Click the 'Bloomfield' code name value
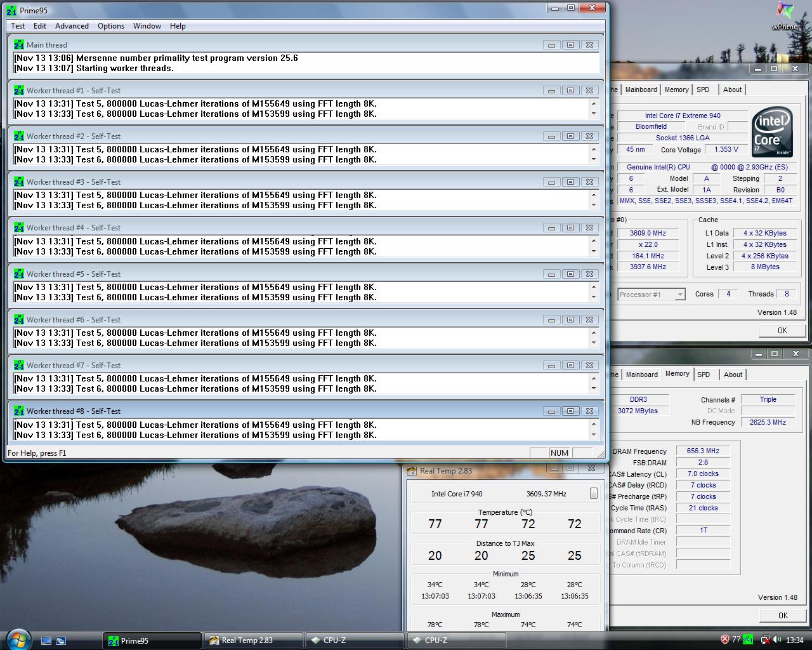This screenshot has width=812, height=650. (x=651, y=126)
